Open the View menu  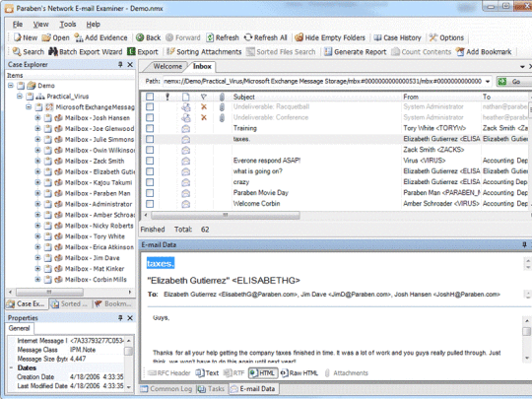click(40, 24)
